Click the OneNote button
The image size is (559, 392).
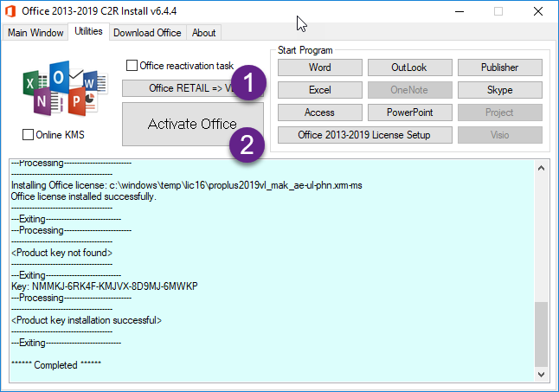[x=409, y=90]
